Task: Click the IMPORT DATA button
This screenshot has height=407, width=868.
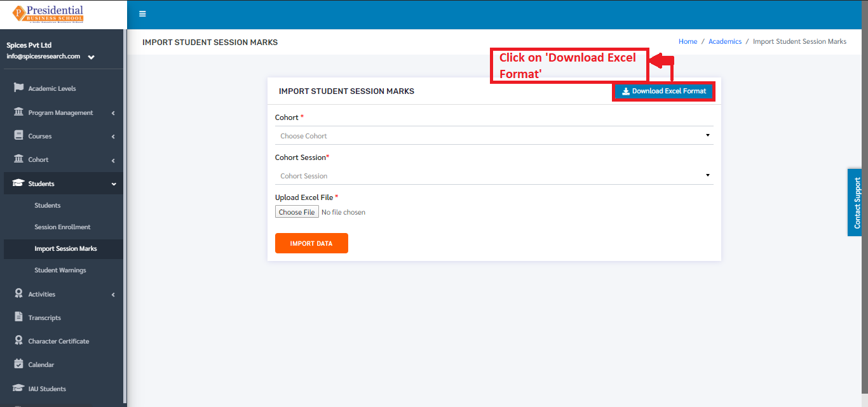Action: [x=311, y=243]
